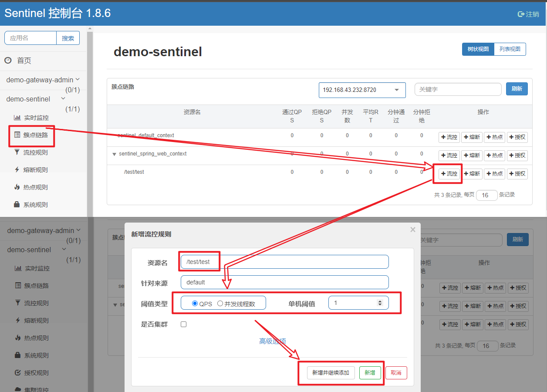This screenshot has height=392, width=547.
Task: Click the 单机阈值 spinner arrows
Action: 380,303
